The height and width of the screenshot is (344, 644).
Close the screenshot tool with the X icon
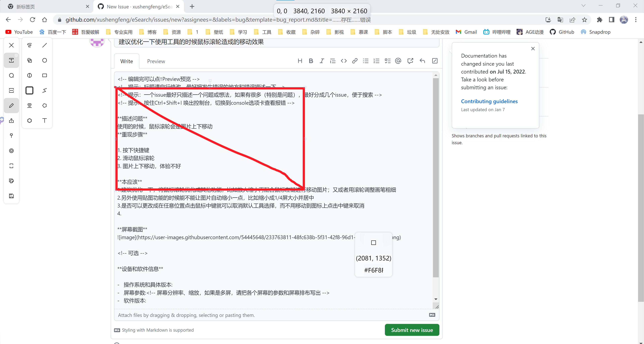coord(12,45)
